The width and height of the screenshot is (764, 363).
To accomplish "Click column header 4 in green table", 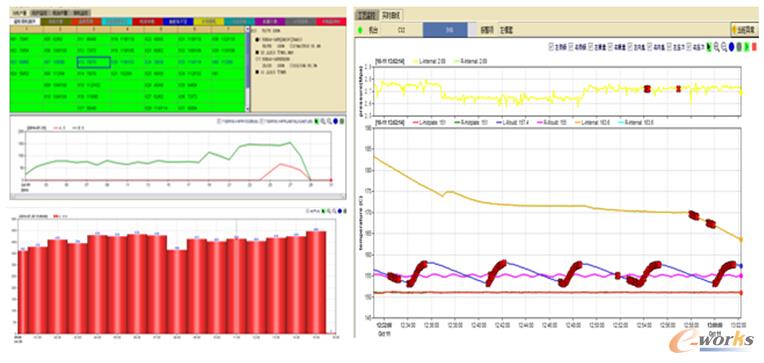I will 126,29.
